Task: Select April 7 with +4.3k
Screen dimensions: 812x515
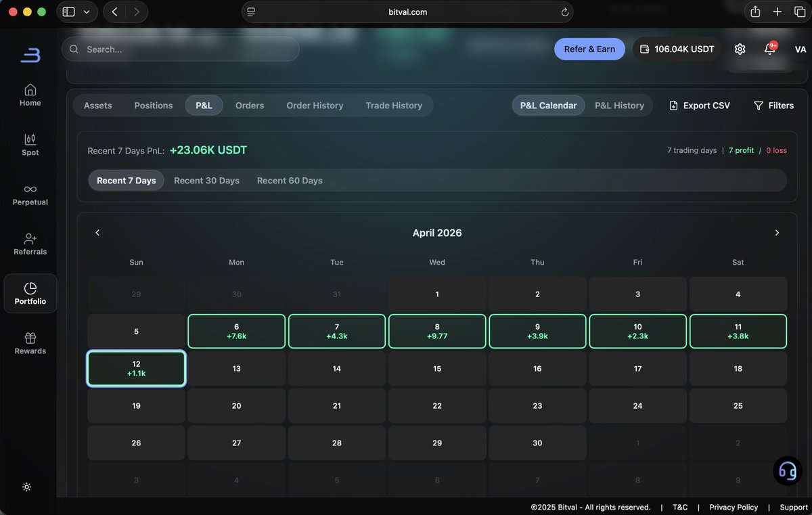Action: pyautogui.click(x=337, y=331)
